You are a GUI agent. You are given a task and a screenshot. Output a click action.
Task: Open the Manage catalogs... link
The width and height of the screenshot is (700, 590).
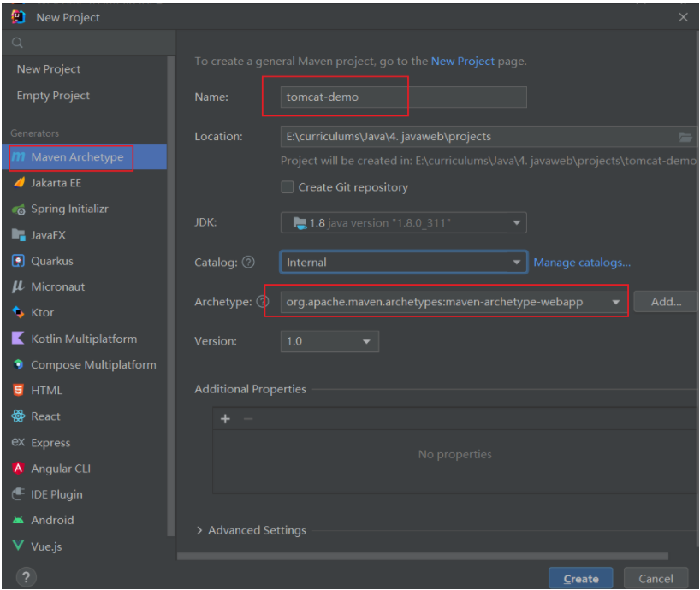[x=582, y=263]
